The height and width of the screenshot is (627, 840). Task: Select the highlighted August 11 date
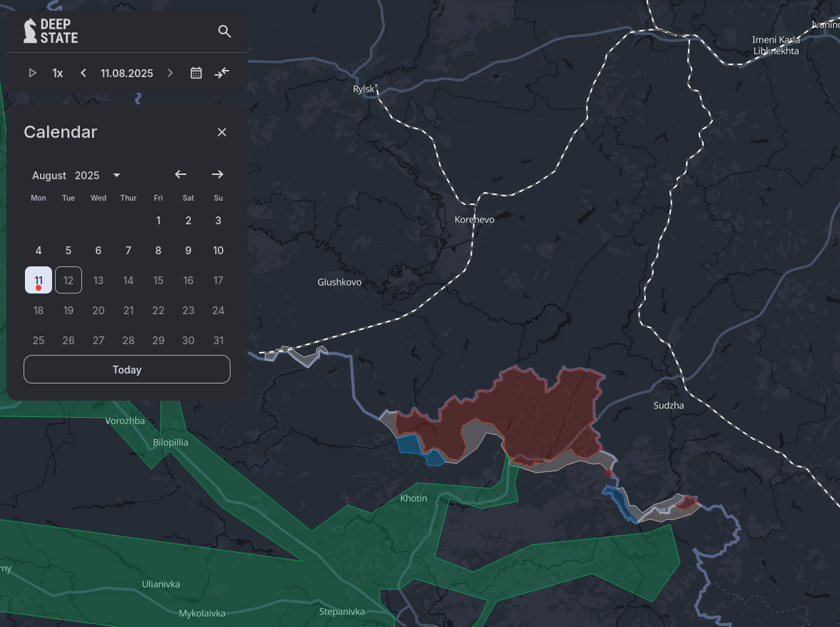(39, 280)
